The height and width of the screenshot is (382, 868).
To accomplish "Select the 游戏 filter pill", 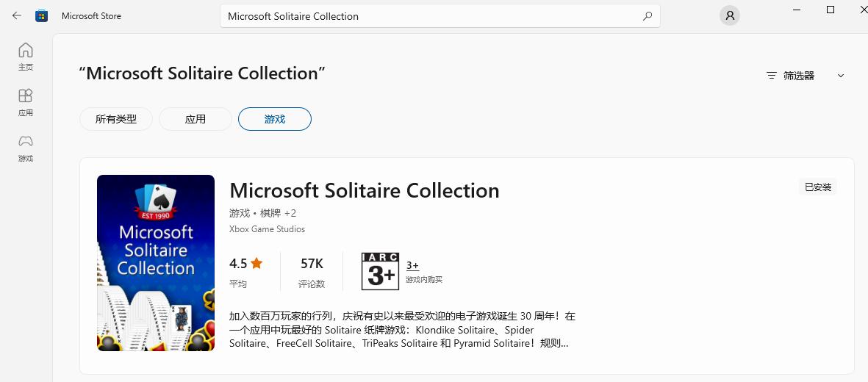I will coord(275,119).
